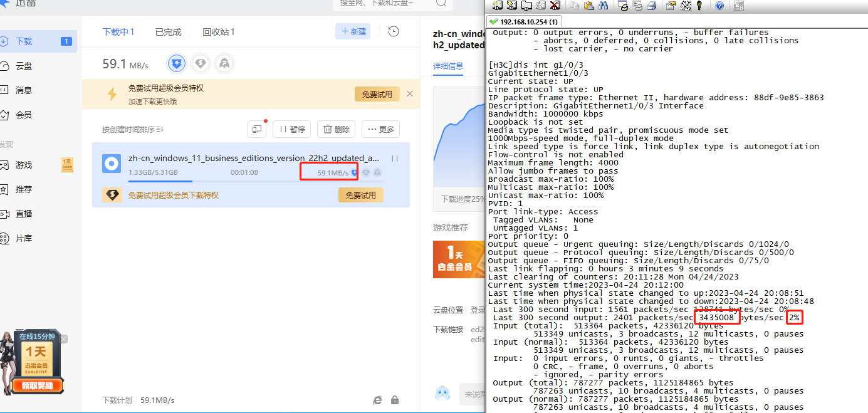The width and height of the screenshot is (868, 413).
Task: Open the 详细信息 tab in the detail panel
Action: [448, 66]
